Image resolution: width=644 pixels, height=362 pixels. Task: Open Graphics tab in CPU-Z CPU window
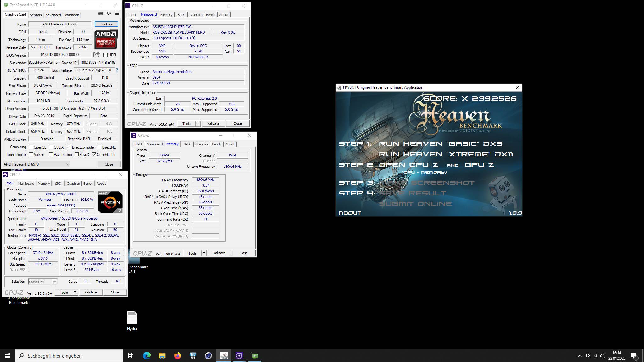[x=73, y=184]
